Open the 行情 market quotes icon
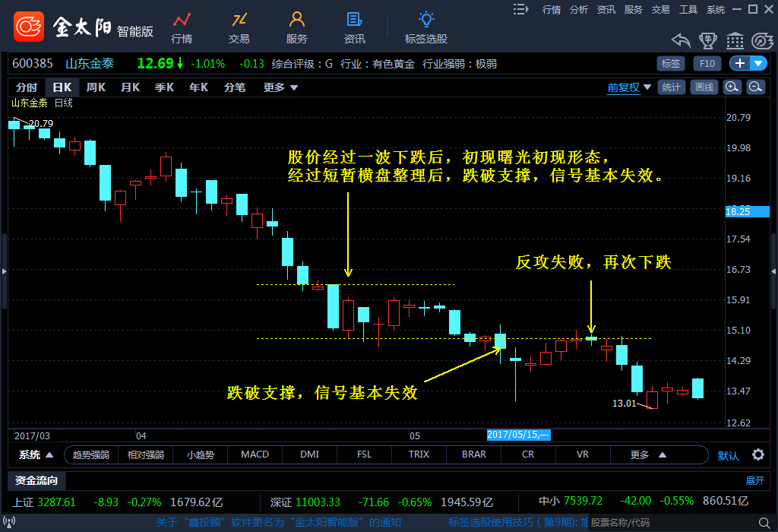 click(x=182, y=27)
